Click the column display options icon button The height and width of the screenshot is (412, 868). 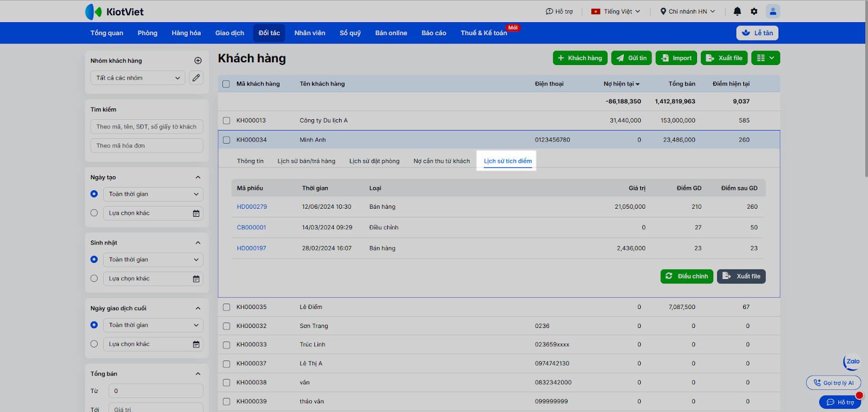coord(765,58)
